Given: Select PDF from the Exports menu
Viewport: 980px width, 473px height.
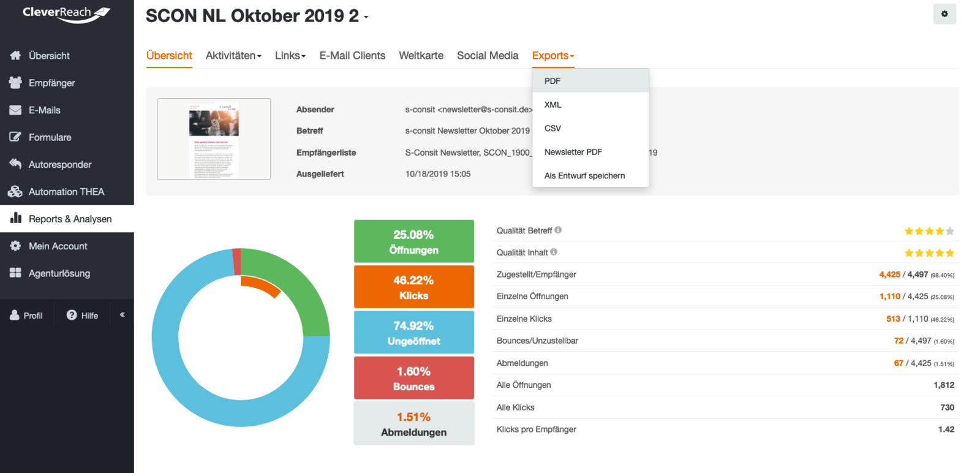Looking at the screenshot, I should [x=552, y=81].
